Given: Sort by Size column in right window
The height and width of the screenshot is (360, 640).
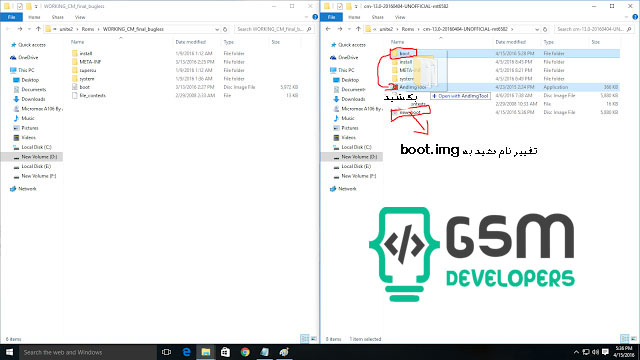Looking at the screenshot, I should (x=596, y=42).
